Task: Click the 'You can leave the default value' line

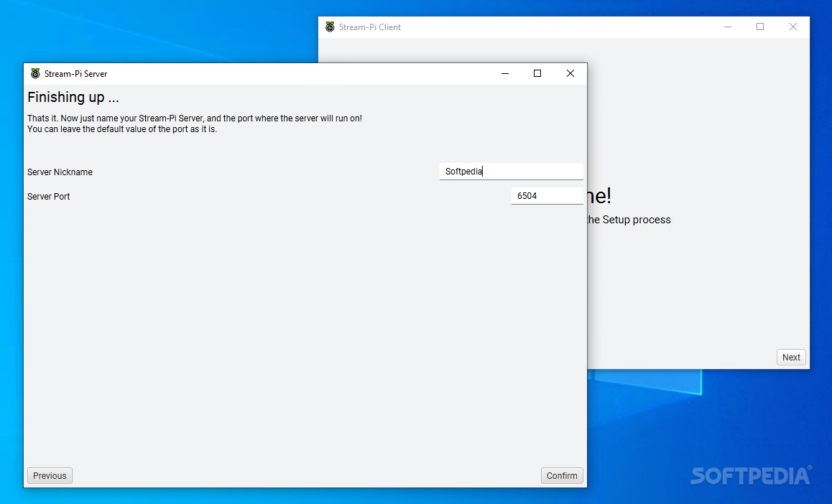Action: pos(123,129)
